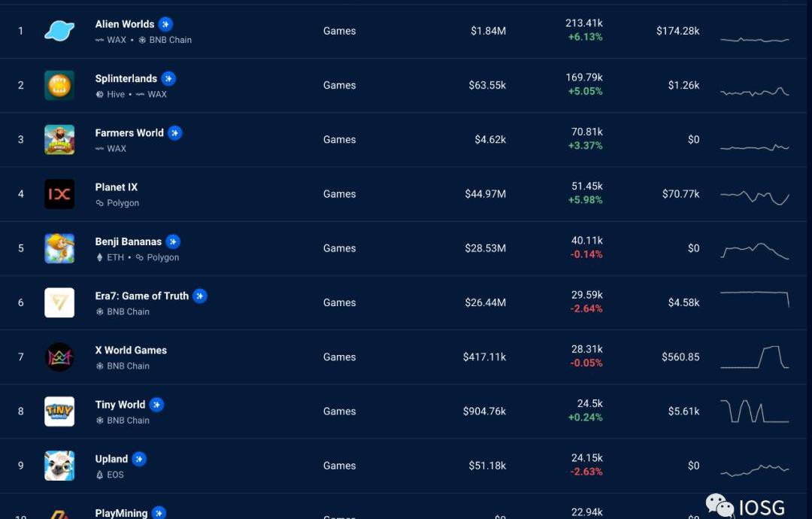Click the Era7 Game of Truth logo

(59, 302)
